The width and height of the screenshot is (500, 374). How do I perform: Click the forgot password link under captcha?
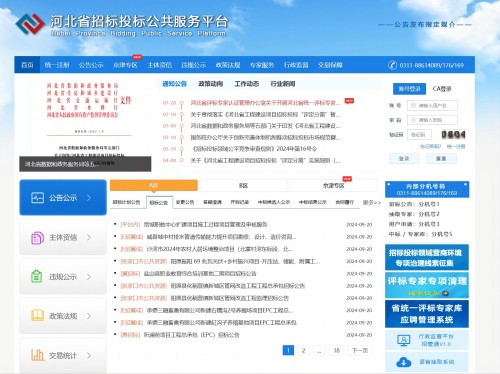tap(430, 146)
